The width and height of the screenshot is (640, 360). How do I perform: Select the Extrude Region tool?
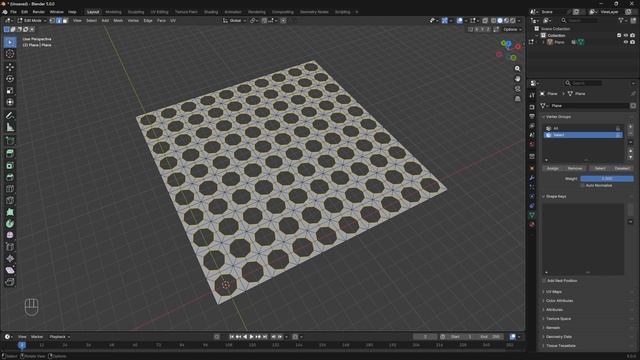pos(10,153)
